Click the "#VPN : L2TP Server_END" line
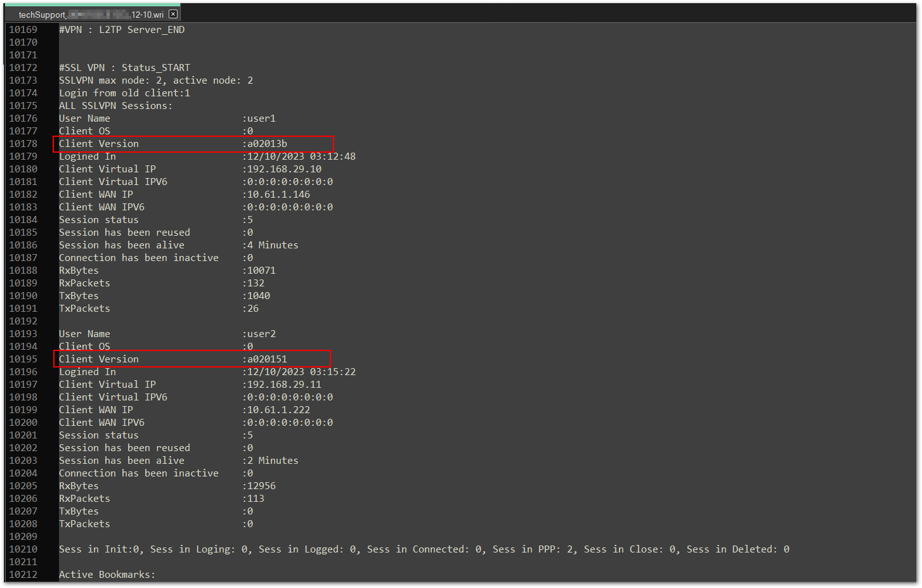 click(x=122, y=30)
